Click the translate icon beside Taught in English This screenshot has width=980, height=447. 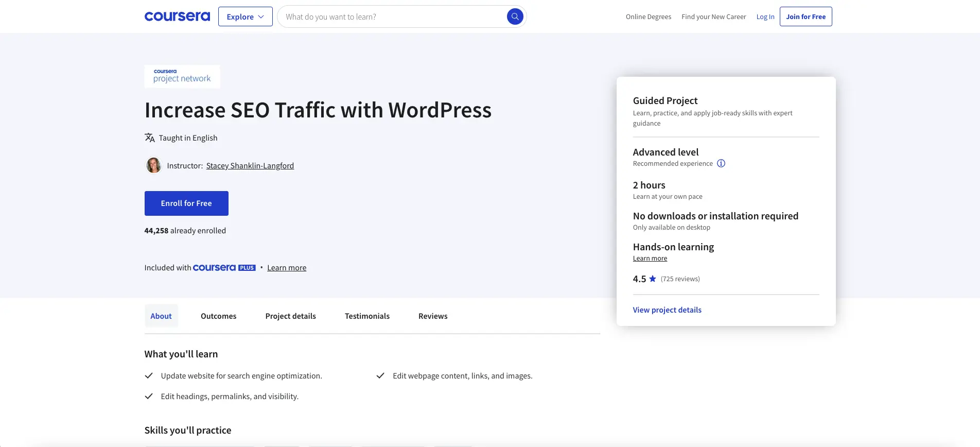tap(150, 137)
